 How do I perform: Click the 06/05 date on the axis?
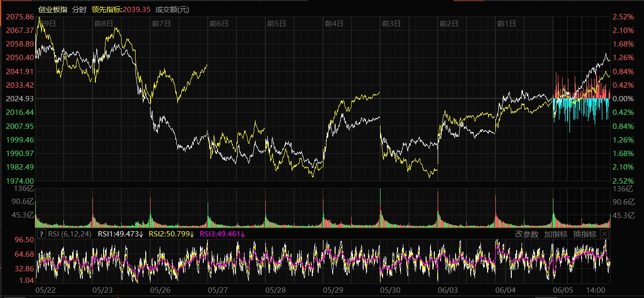tap(563, 290)
